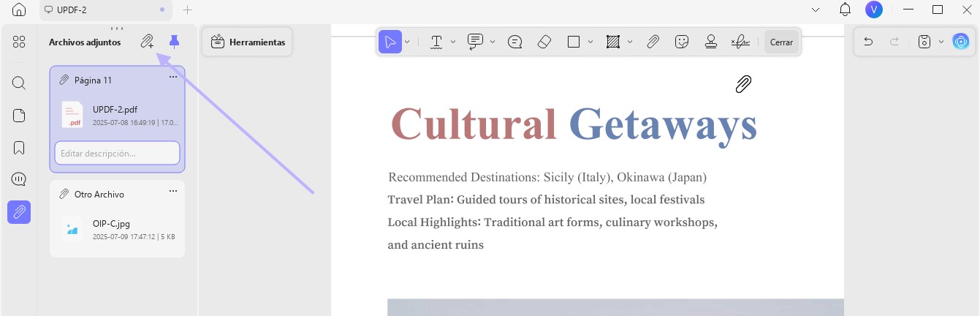Screen dimensions: 980x316
Task: Switch to the UPDF-2 tab
Action: 105,10
